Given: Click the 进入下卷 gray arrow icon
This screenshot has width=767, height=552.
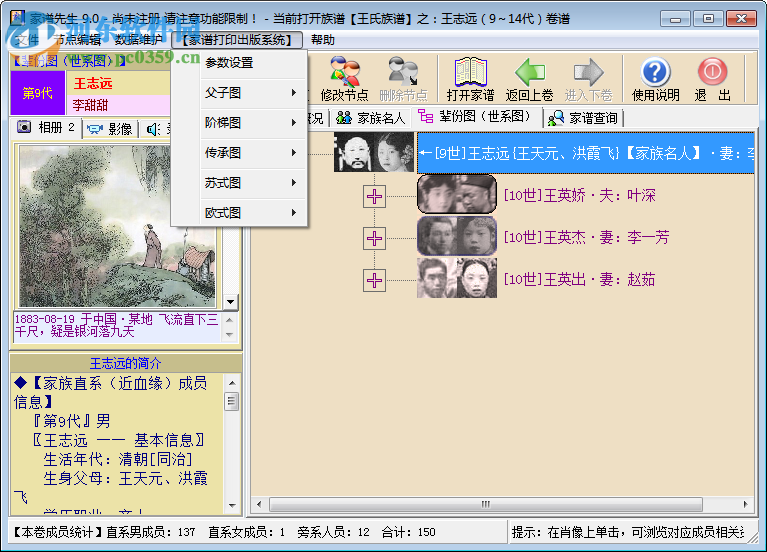Looking at the screenshot, I should tap(588, 78).
